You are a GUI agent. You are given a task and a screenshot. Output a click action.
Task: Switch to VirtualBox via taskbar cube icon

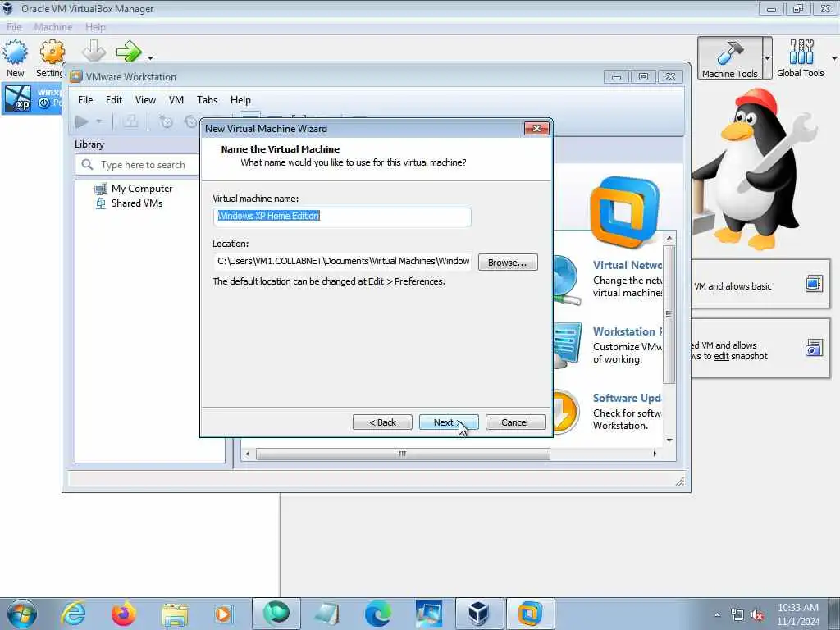(479, 614)
